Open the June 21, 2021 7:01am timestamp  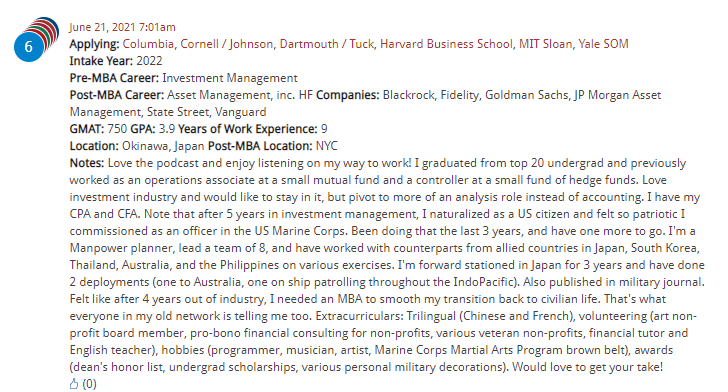tap(123, 27)
